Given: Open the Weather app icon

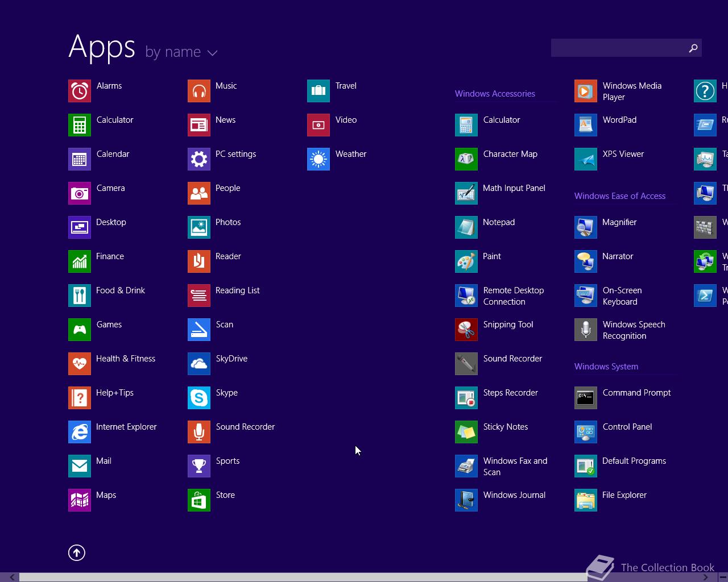Looking at the screenshot, I should pos(318,159).
